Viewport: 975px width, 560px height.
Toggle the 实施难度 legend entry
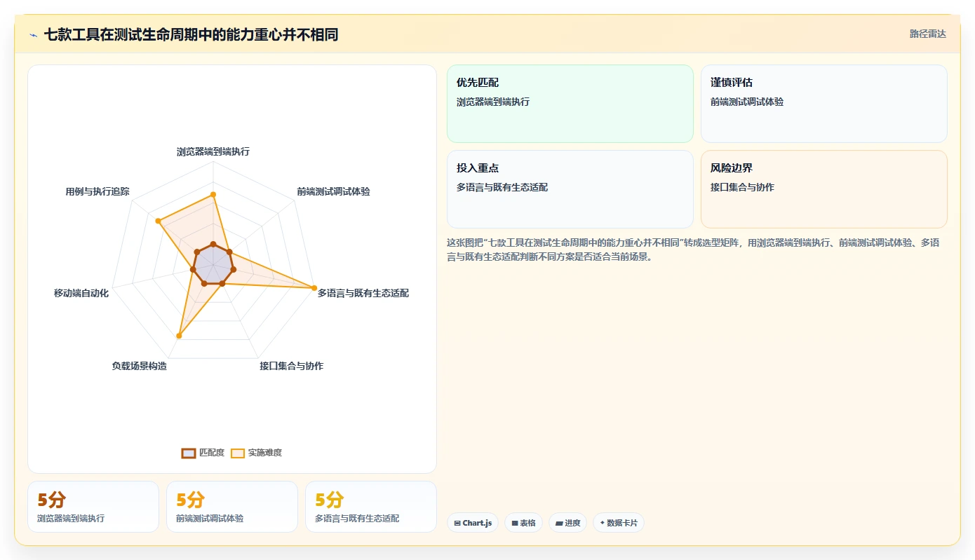(x=256, y=453)
